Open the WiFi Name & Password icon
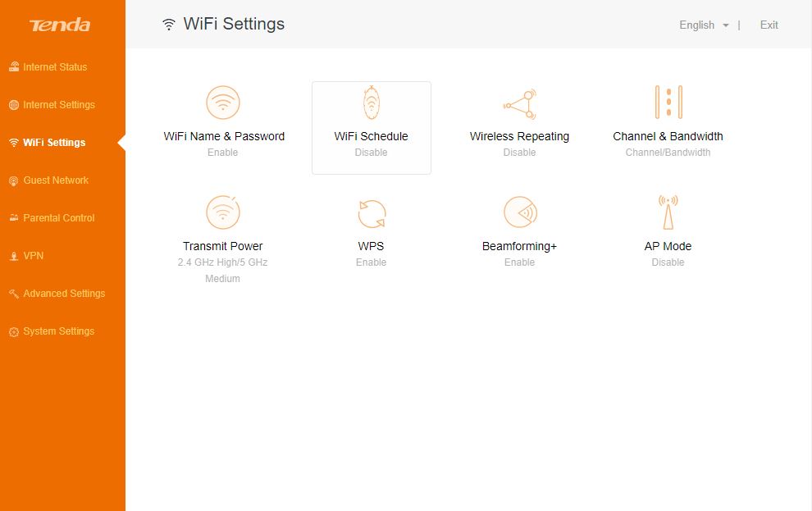The width and height of the screenshot is (812, 511). coord(222,103)
